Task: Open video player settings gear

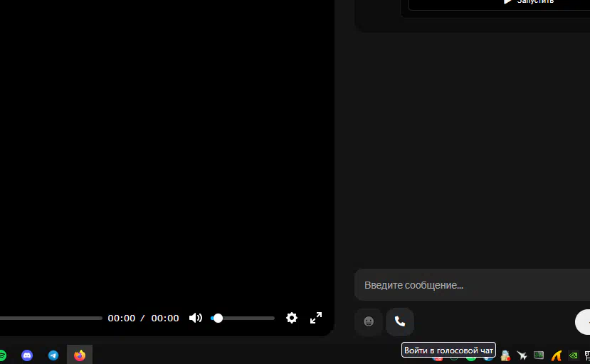Action: [292, 318]
